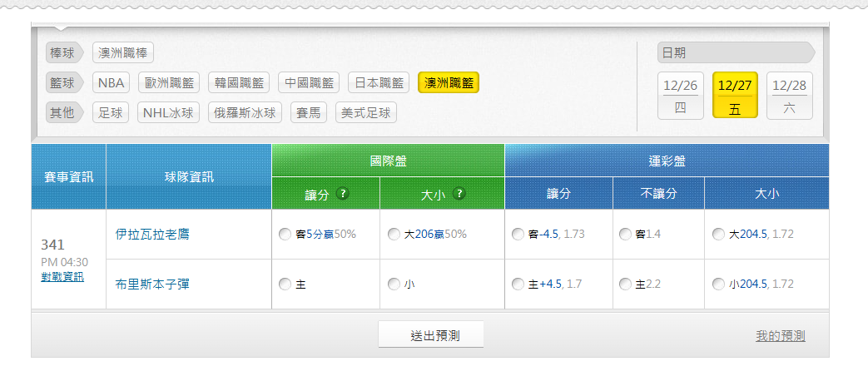Screen dimensions: 868x371
Task: Select 主 radio in 國際盤 讓分
Action: coord(285,284)
